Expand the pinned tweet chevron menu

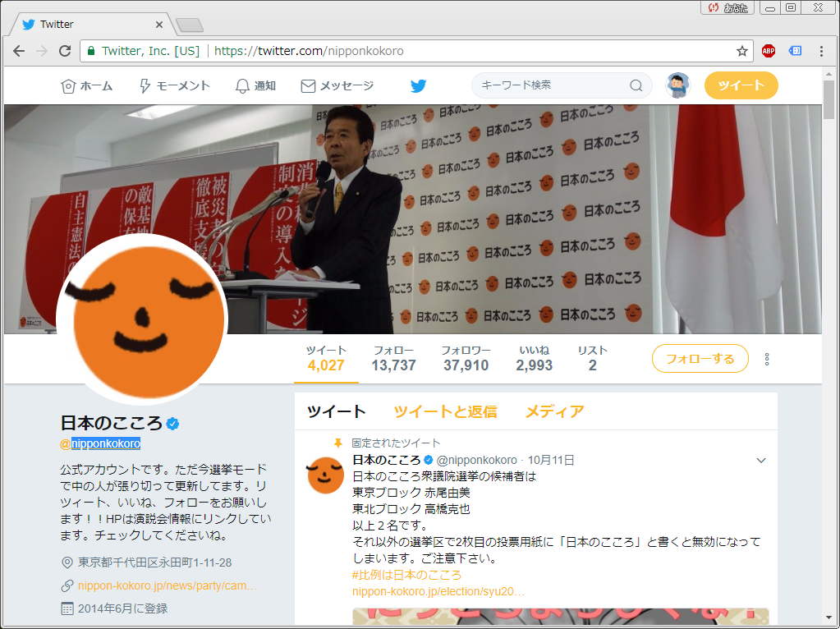point(760,460)
